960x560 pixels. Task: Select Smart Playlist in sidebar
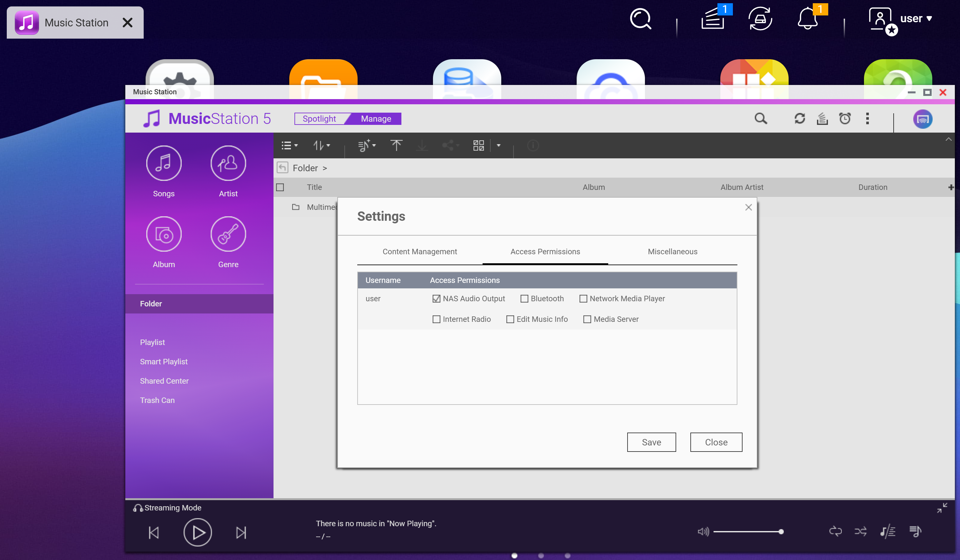pos(163,362)
